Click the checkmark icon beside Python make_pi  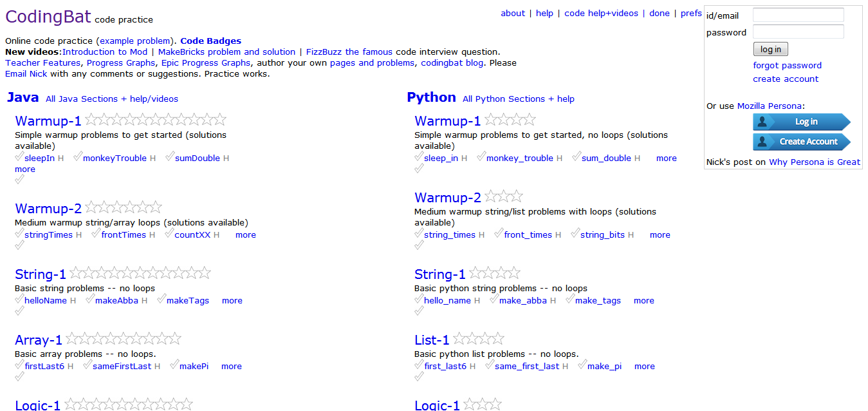(x=582, y=365)
